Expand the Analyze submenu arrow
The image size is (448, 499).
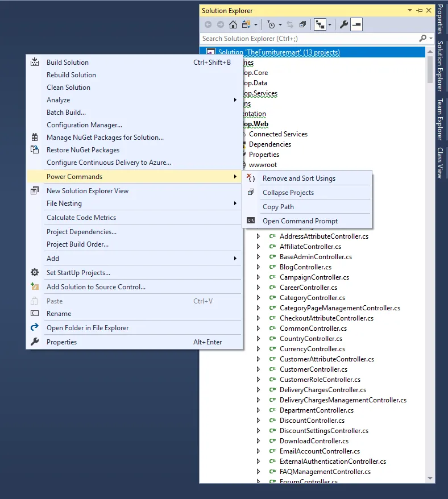[x=235, y=100]
